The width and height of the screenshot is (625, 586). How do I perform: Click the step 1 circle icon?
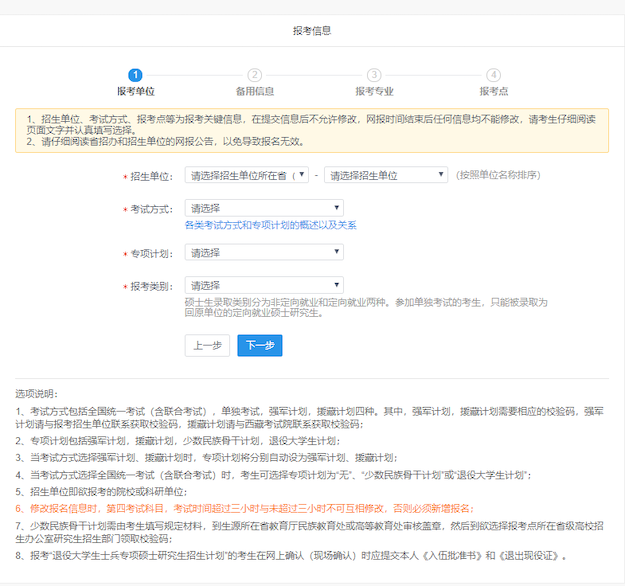pyautogui.click(x=136, y=75)
